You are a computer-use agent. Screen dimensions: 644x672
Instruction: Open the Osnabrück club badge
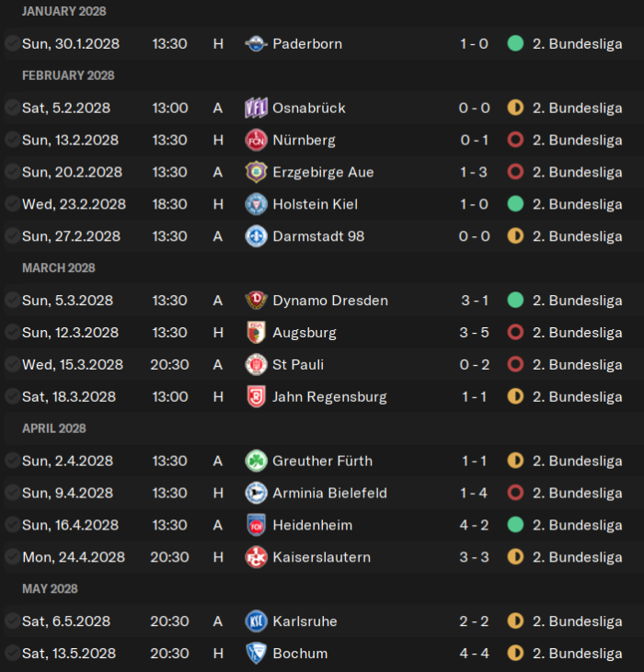256,108
